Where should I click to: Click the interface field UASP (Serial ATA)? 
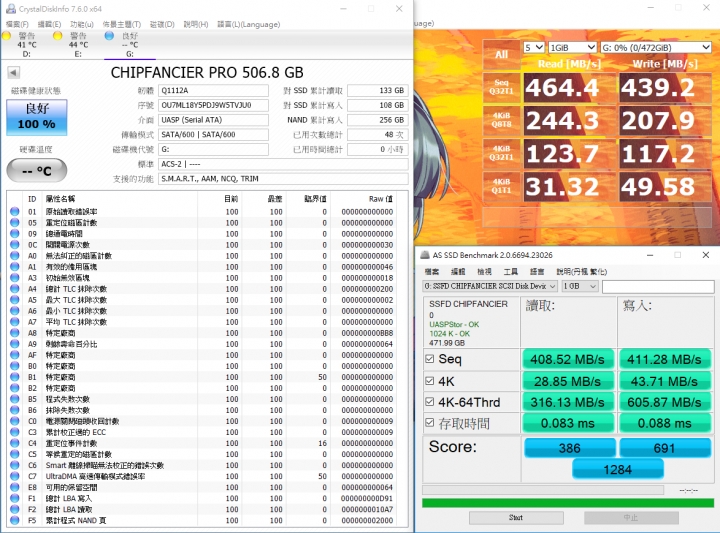click(x=214, y=120)
